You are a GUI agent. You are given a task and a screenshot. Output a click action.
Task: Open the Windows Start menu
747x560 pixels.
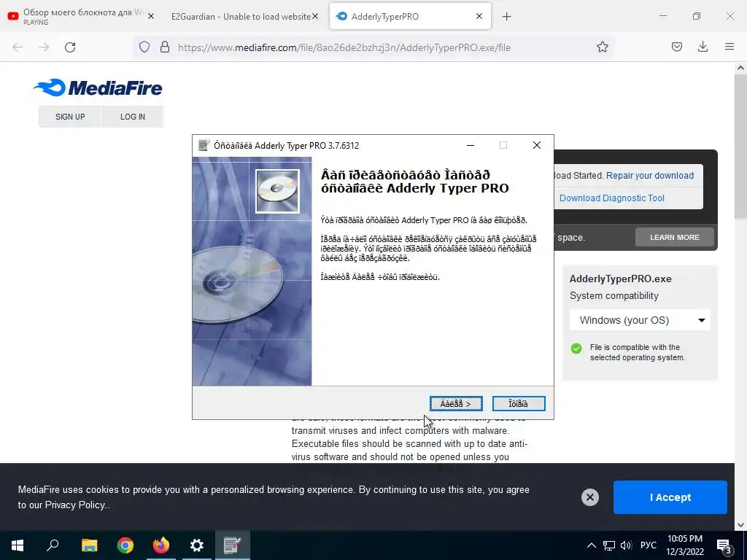[18, 545]
